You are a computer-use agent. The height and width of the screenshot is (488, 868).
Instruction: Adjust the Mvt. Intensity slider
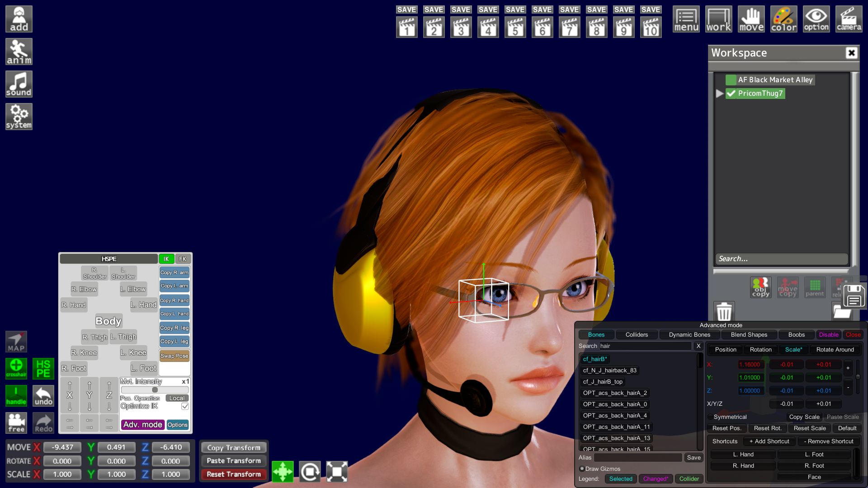pos(155,390)
